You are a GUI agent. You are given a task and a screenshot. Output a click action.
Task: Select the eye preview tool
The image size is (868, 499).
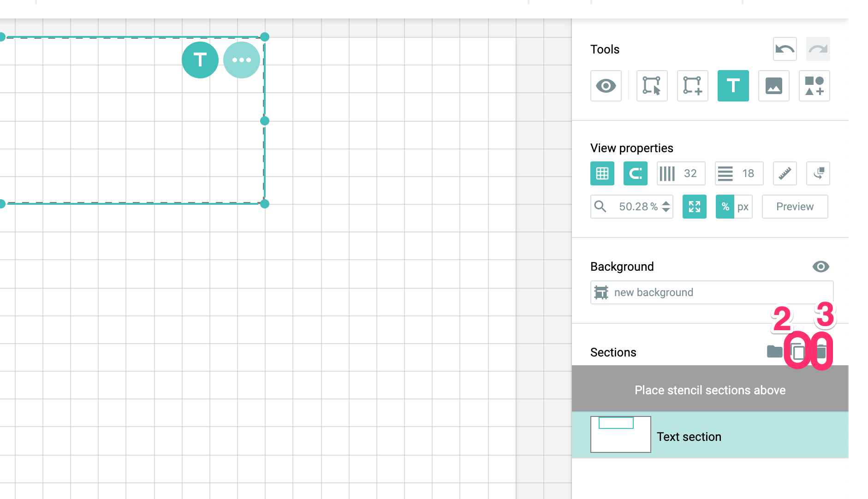click(606, 86)
